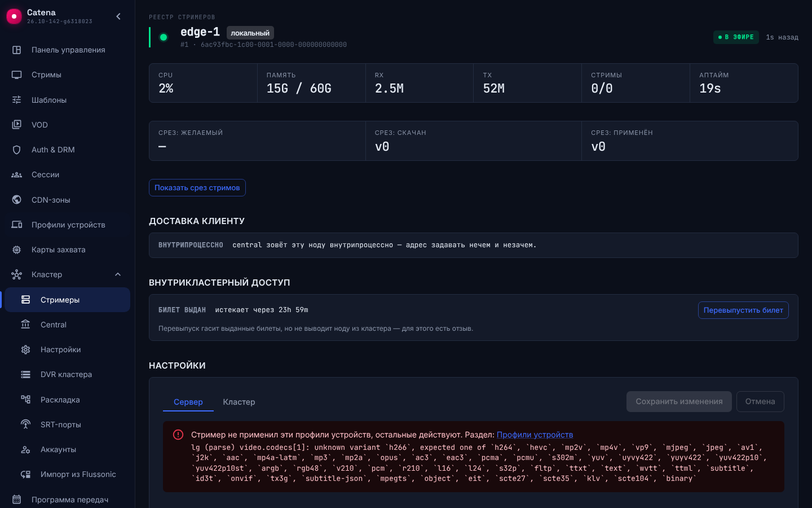Collapse the sidebar with chevron
The height and width of the screenshot is (508, 812).
pyautogui.click(x=118, y=16)
